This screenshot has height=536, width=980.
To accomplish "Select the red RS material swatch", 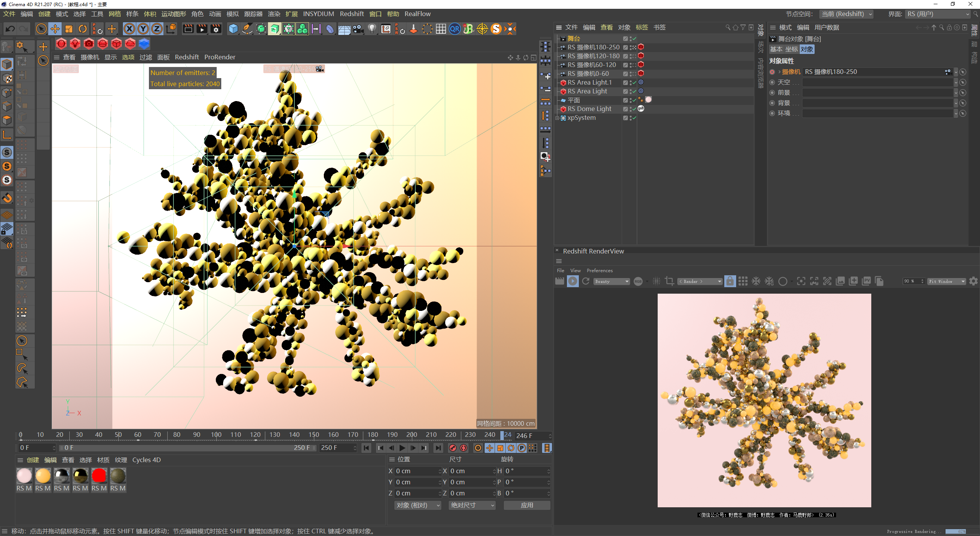I will point(99,476).
